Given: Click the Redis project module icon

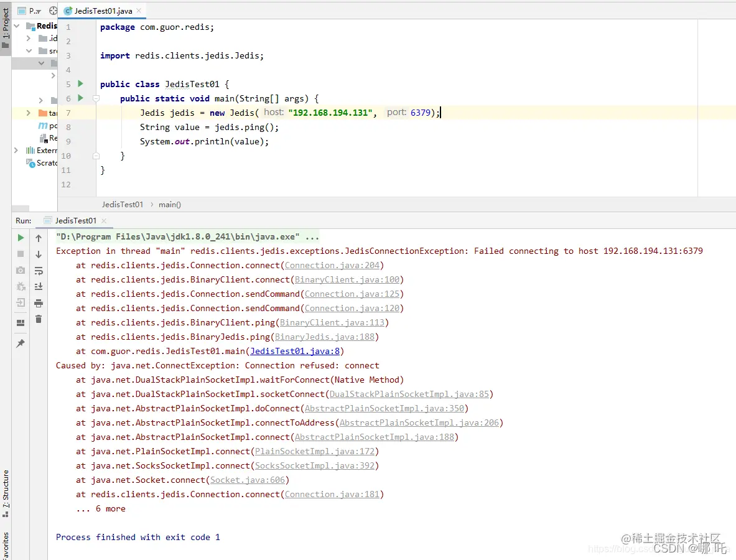Looking at the screenshot, I should 30,26.
